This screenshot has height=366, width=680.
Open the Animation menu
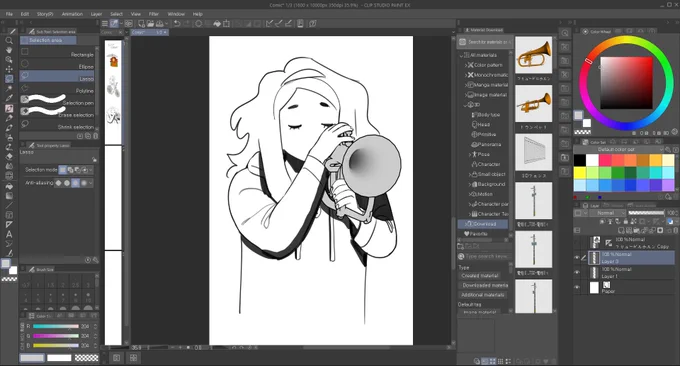tap(72, 14)
